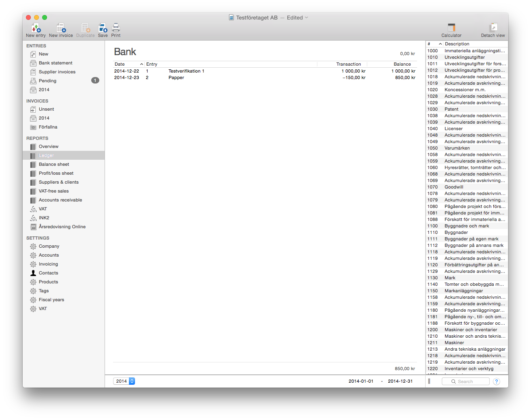
Task: Click in the account Search field
Action: click(x=466, y=381)
